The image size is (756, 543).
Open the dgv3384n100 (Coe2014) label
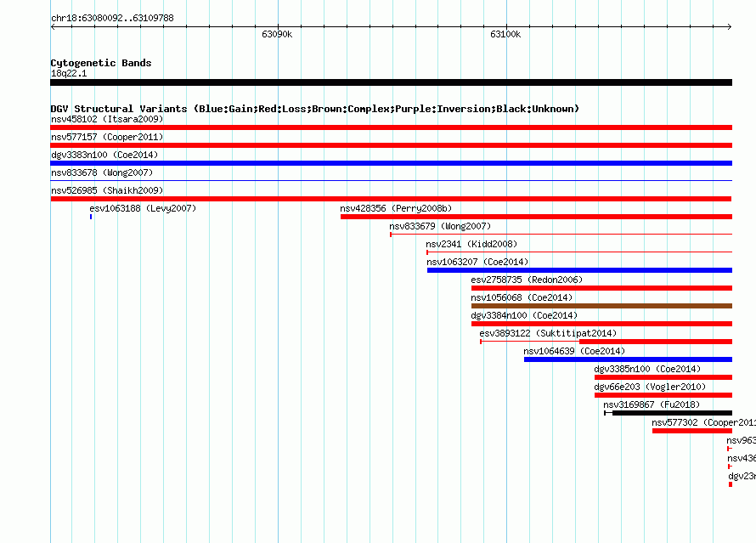524,315
